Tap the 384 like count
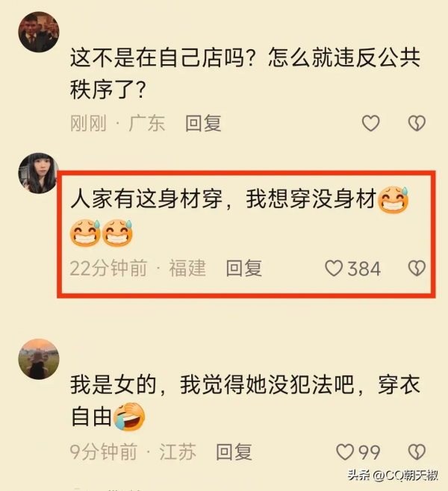The width and height of the screenshot is (448, 491). click(364, 269)
